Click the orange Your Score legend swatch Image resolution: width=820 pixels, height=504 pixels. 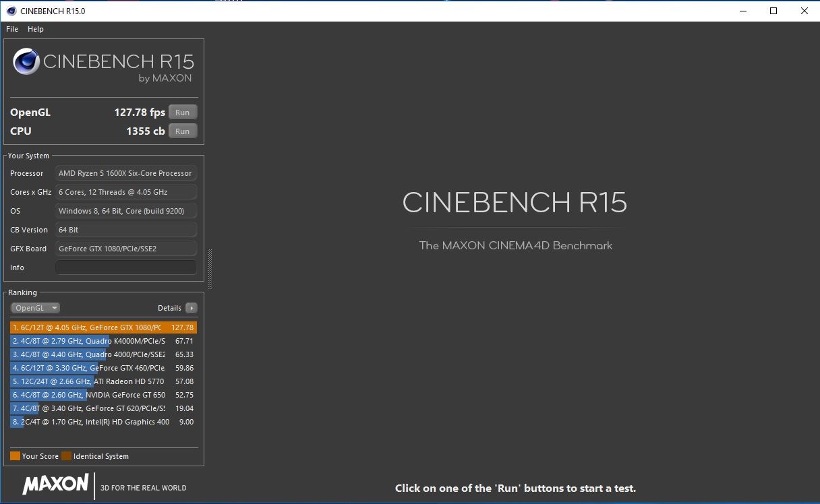click(x=15, y=456)
